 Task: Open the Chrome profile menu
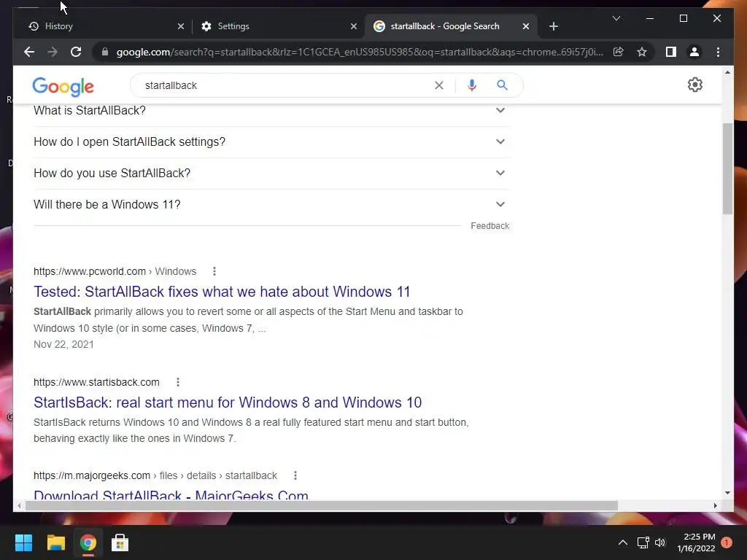(694, 52)
